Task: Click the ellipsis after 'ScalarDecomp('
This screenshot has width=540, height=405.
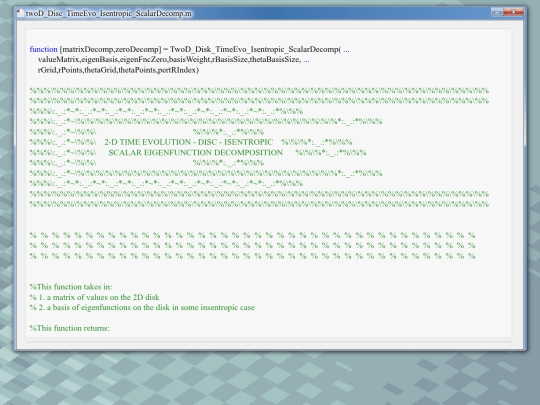Action: pos(346,51)
